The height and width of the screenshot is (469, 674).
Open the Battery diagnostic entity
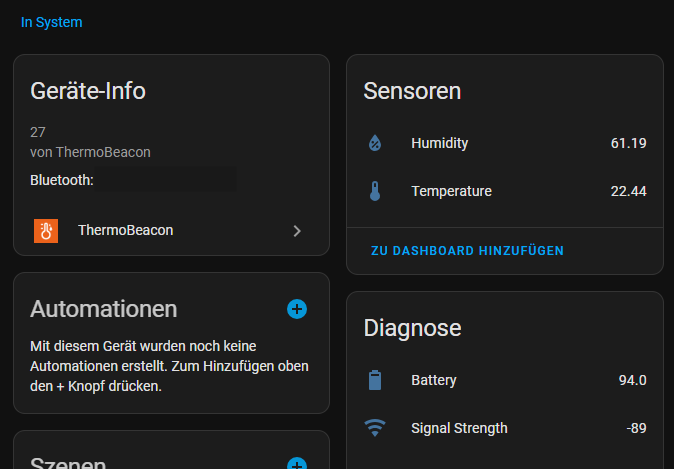pos(505,380)
